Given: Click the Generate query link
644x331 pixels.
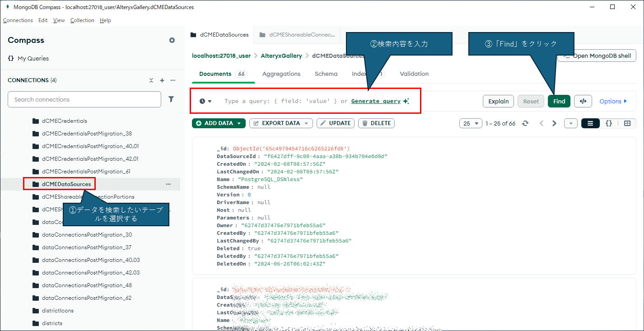Looking at the screenshot, I should tap(376, 101).
